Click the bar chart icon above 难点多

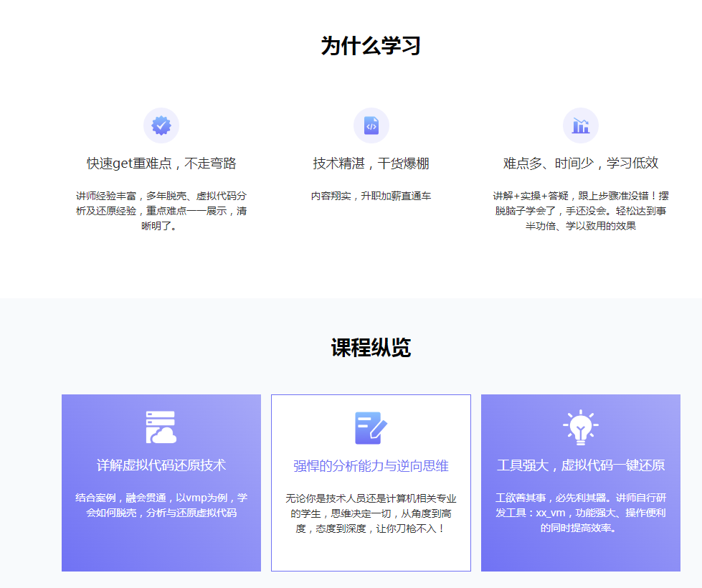point(581,126)
